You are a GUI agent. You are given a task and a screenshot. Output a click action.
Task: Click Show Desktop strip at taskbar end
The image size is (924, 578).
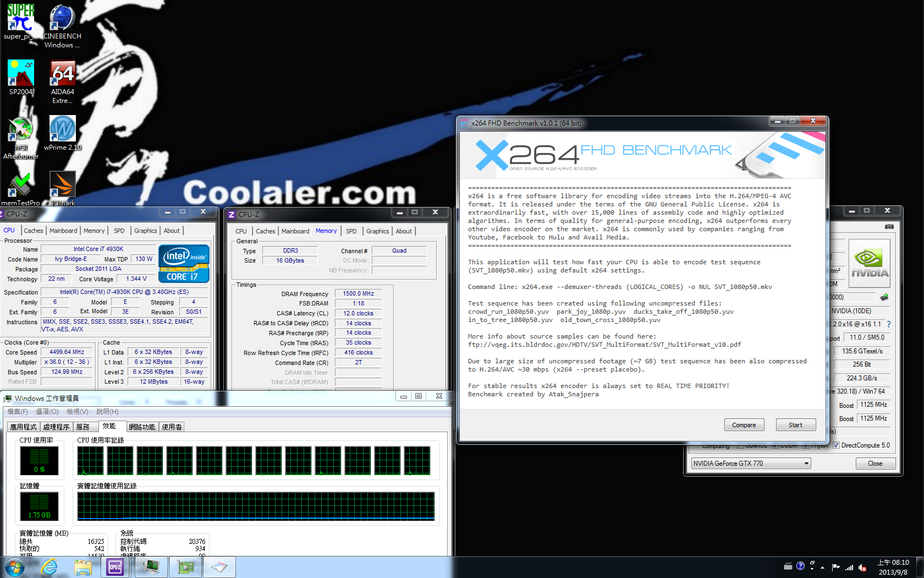point(920,567)
